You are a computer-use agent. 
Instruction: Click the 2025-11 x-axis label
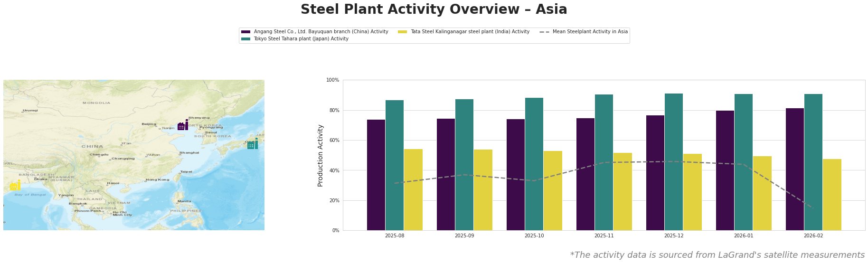[604, 235]
